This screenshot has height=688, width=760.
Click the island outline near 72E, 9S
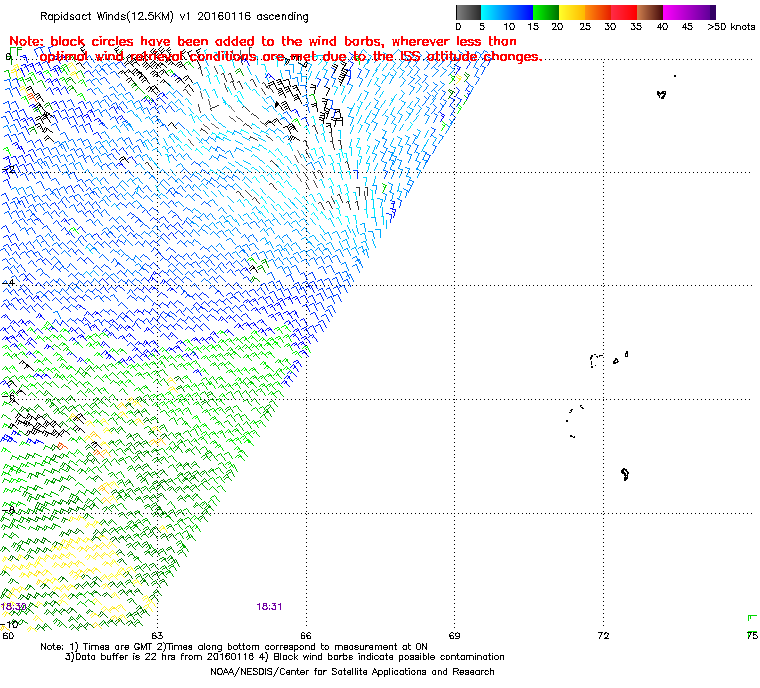[x=625, y=474]
